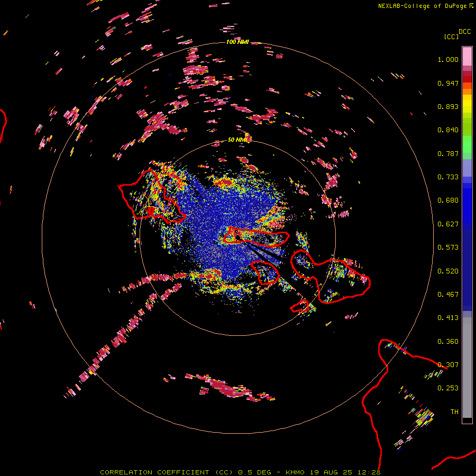Click the NEXLAB-College of DuPage text
Screen dimensions: 476x476
point(423,6)
